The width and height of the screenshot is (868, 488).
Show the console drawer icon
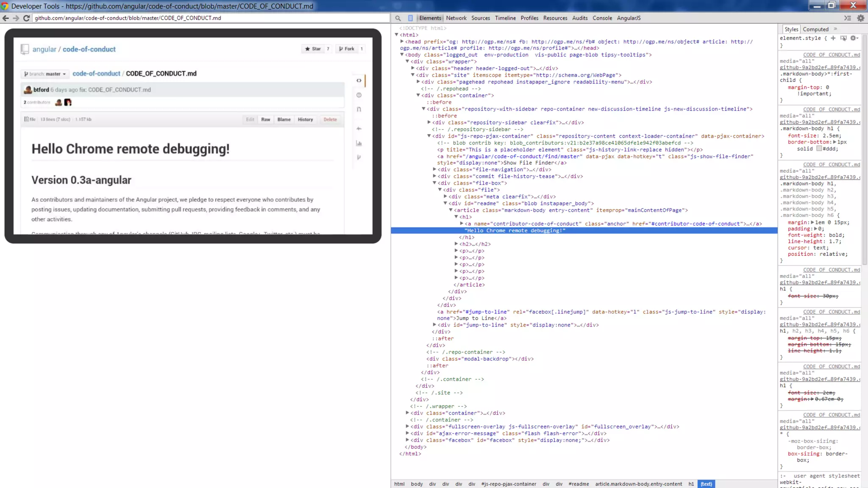point(847,18)
